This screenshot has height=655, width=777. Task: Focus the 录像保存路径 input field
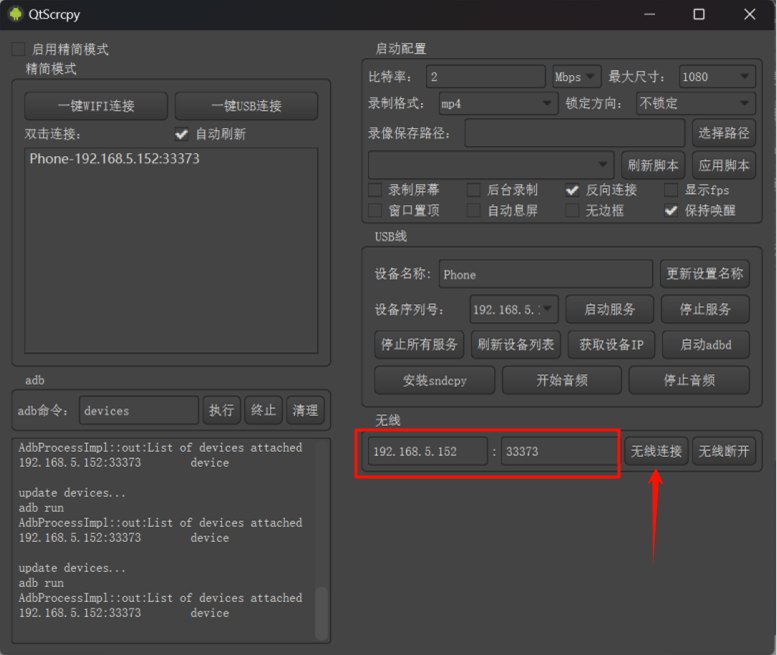click(x=574, y=133)
